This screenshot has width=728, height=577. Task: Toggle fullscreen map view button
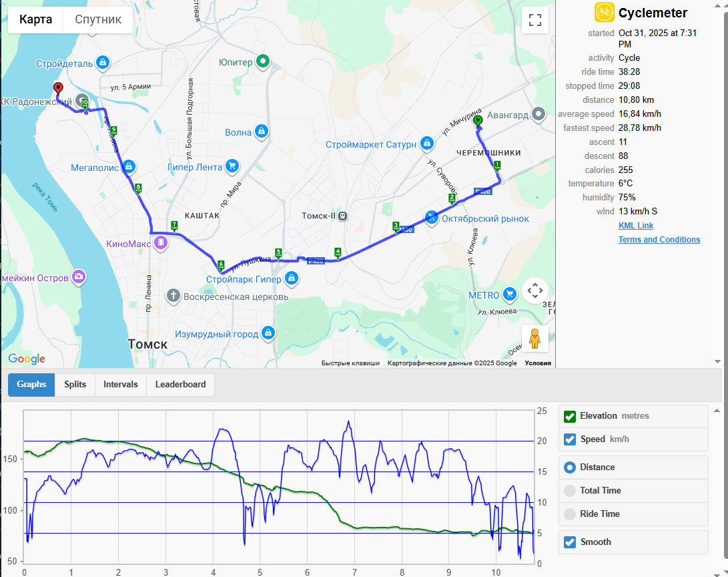point(535,20)
